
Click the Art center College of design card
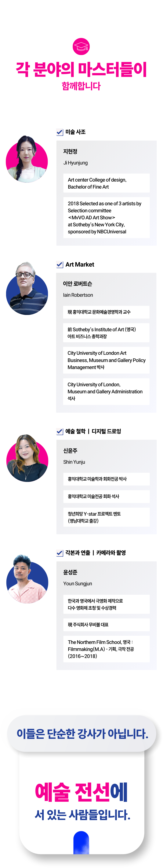click(x=106, y=183)
